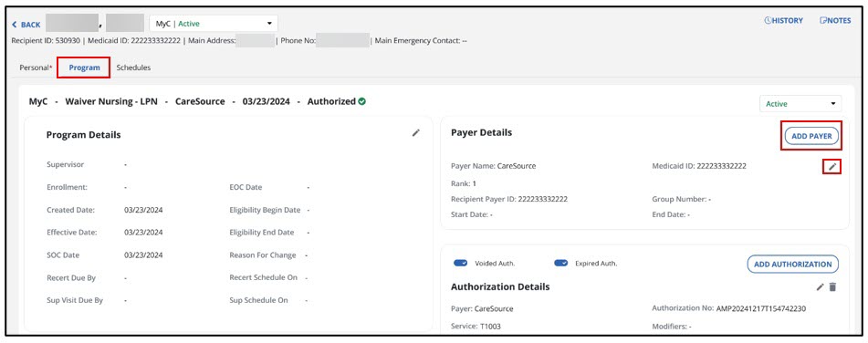The image size is (868, 343).
Task: Edit Authorization Details with pencil icon
Action: tap(821, 286)
